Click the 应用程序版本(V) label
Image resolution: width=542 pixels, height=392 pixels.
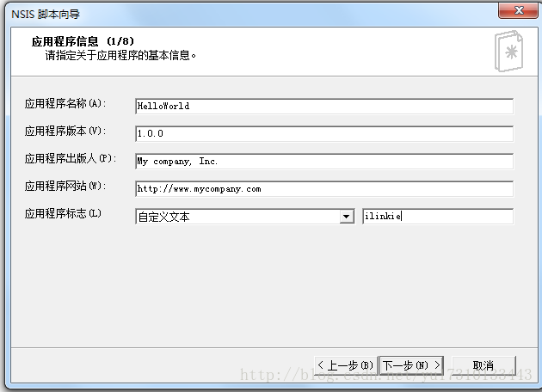(x=65, y=131)
